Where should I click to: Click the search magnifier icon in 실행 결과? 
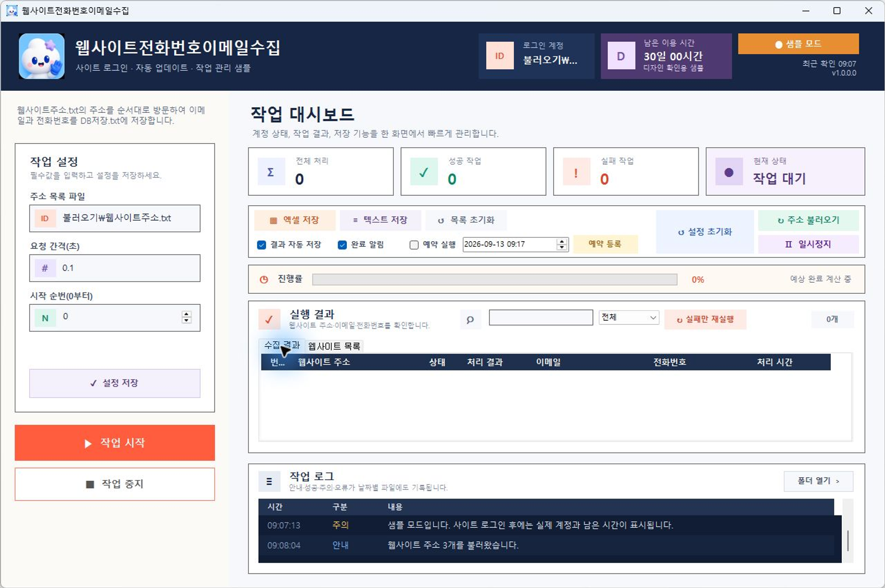pyautogui.click(x=470, y=319)
